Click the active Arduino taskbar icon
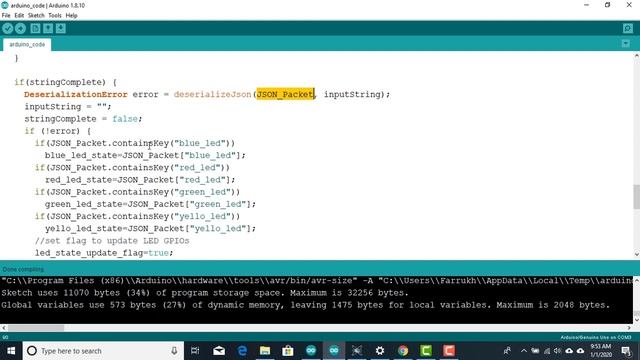Image resolution: width=640 pixels, height=360 pixels. (334, 351)
